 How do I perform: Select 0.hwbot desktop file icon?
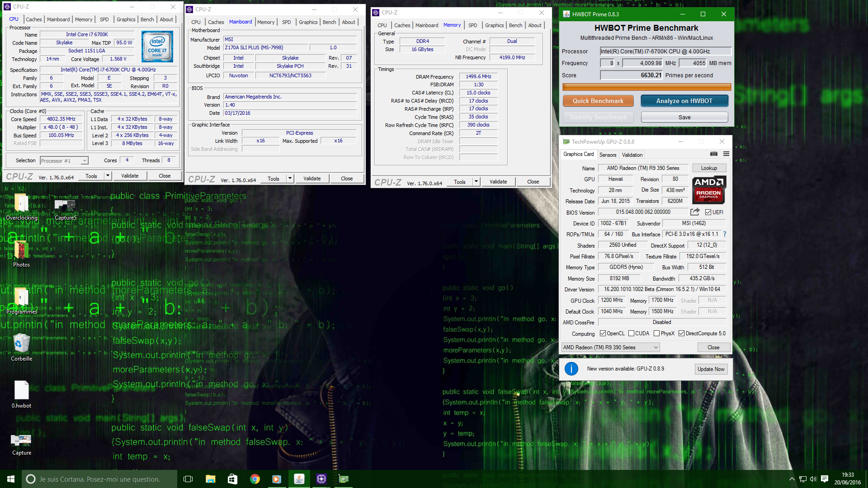point(21,390)
